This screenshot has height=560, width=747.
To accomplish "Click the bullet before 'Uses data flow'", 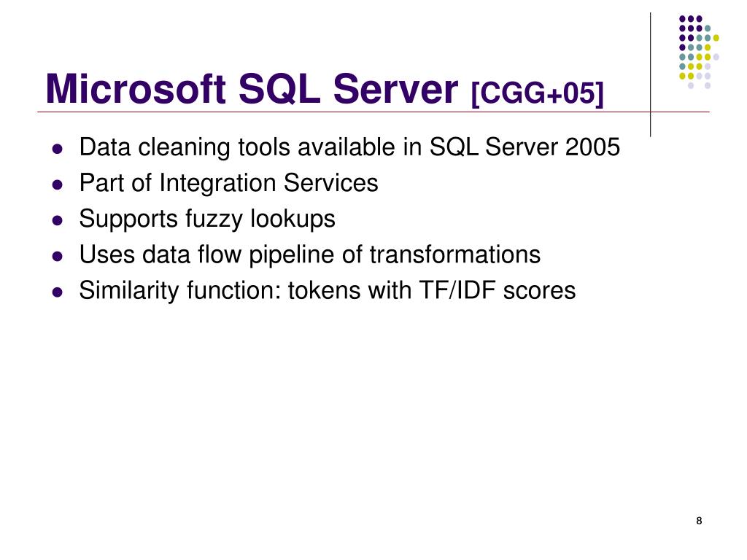I will 58,256.
